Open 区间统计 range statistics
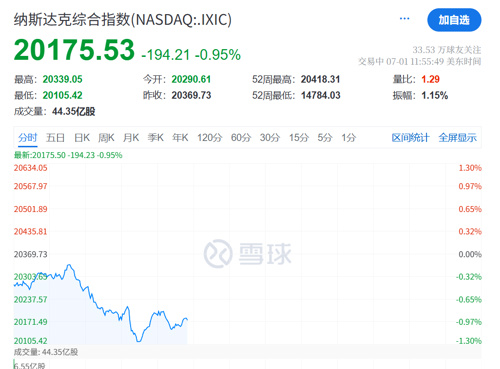The image size is (500, 369). pyautogui.click(x=410, y=137)
